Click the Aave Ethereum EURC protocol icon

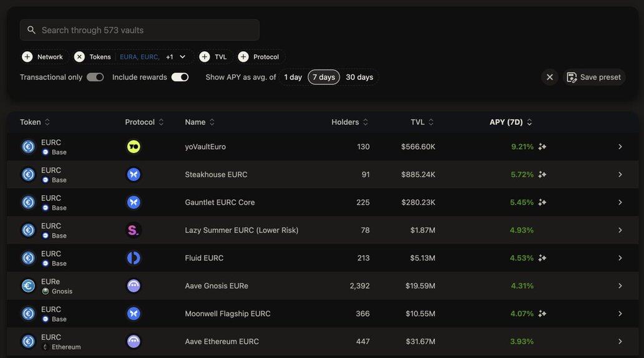point(134,342)
